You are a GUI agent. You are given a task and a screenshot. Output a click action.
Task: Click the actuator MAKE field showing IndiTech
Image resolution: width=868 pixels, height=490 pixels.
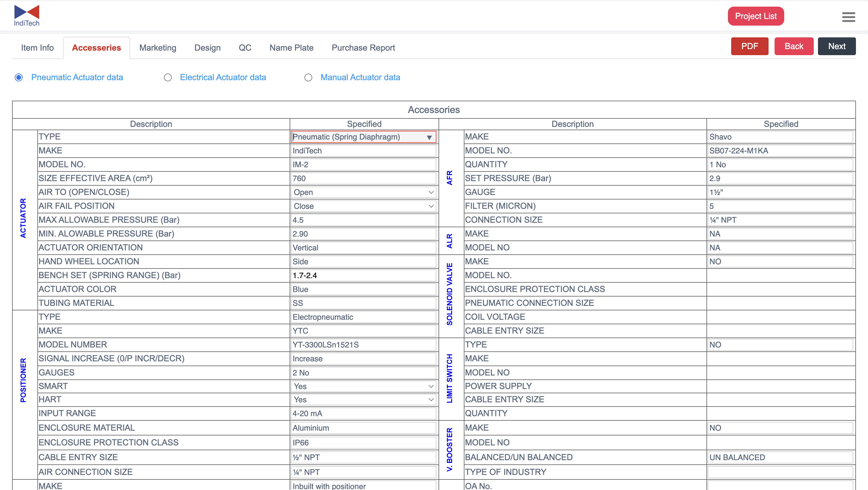coord(363,151)
